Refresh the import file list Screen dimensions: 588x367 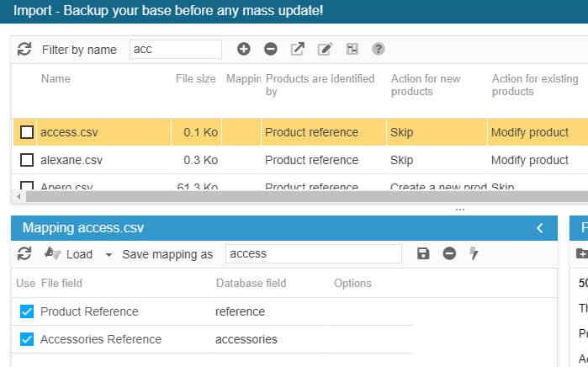[x=24, y=50]
